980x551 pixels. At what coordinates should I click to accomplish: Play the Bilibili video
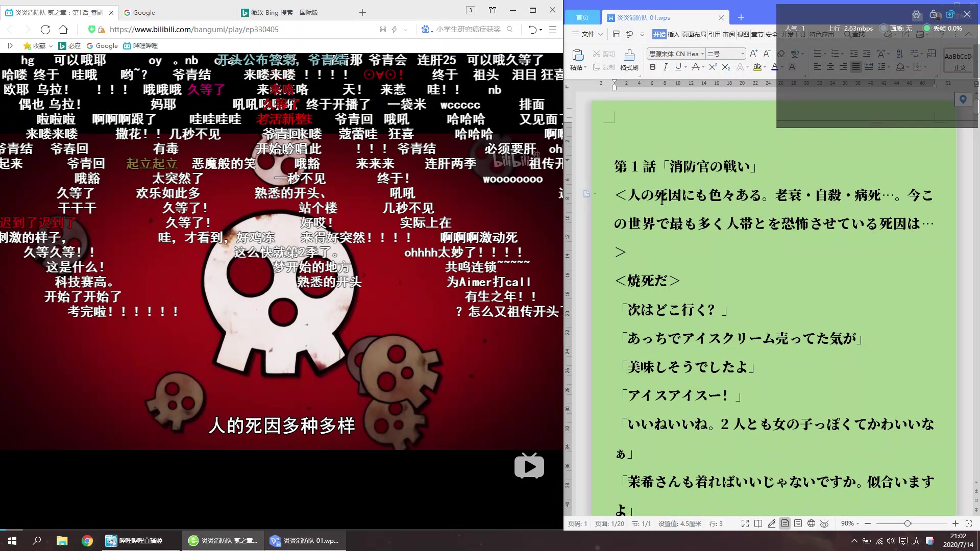[x=529, y=466]
